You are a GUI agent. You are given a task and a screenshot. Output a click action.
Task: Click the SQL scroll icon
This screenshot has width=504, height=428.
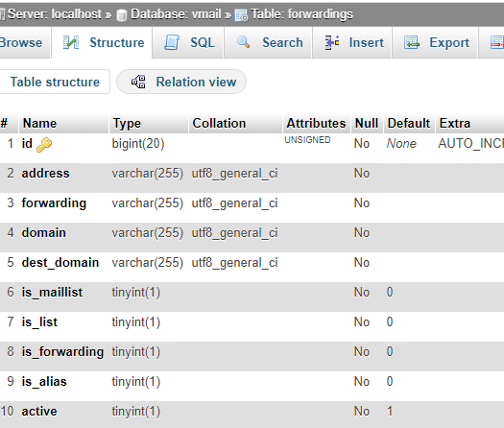pos(172,42)
